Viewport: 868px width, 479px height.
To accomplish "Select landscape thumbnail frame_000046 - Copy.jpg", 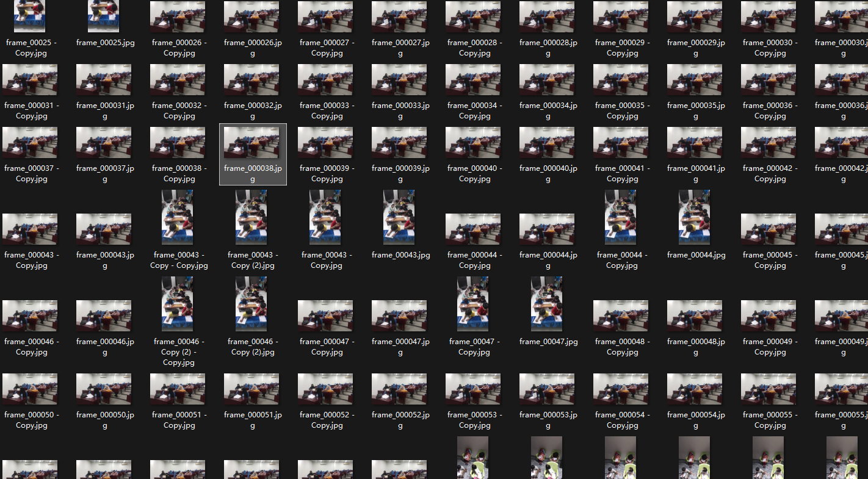I will (30, 315).
